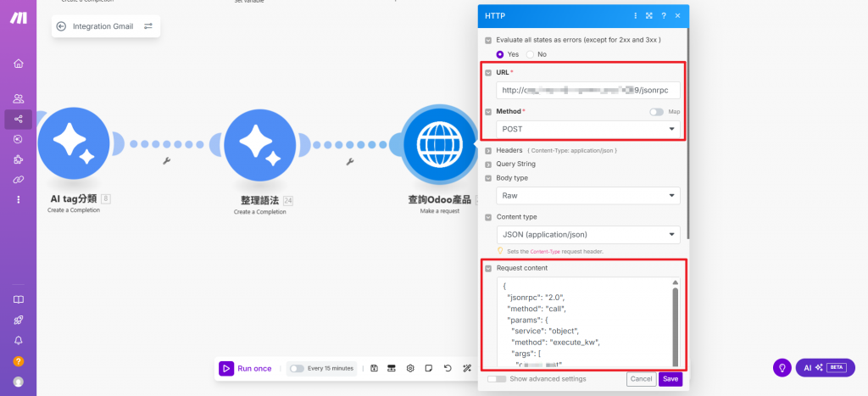Toggle the Map switch for Method
The width and height of the screenshot is (868, 396).
pos(657,112)
